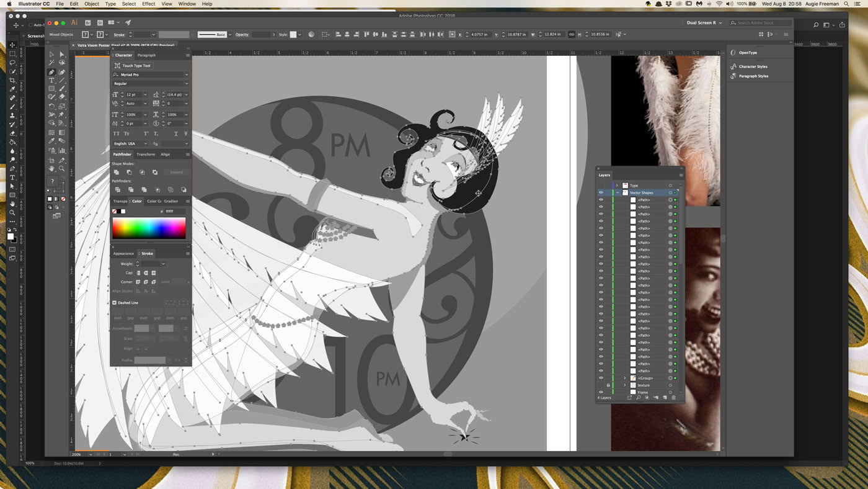Screen dimensions: 868x489
Task: Select the Photoshop Clone Stamp tool
Action: (x=12, y=115)
